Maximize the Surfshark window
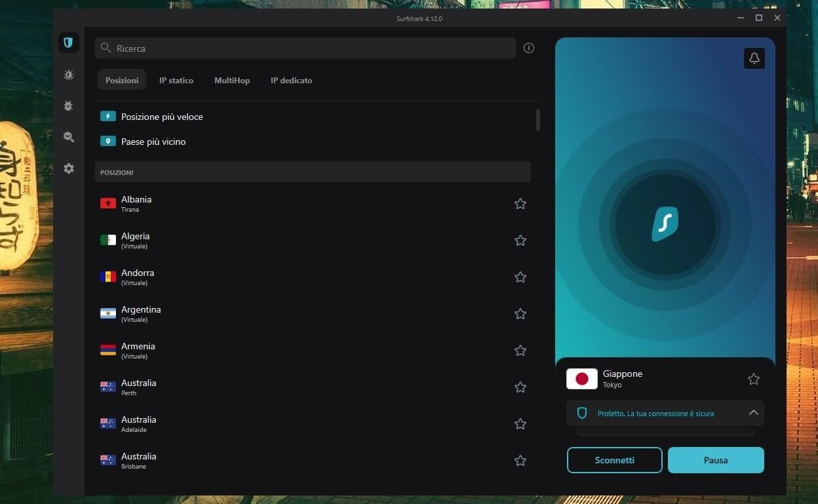 click(x=759, y=18)
